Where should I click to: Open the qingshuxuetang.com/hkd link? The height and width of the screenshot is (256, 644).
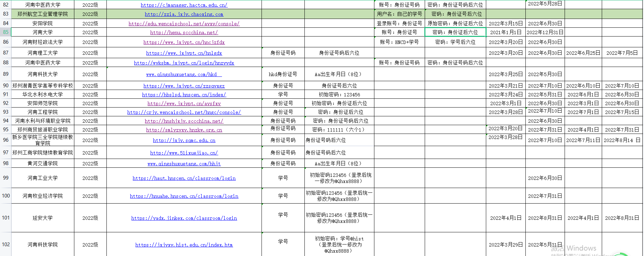184,74
